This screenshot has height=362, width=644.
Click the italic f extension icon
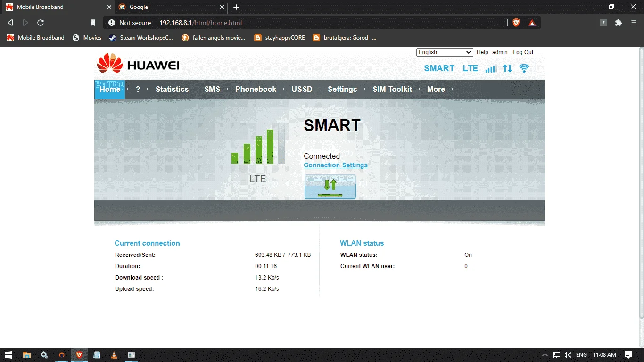[x=603, y=23]
